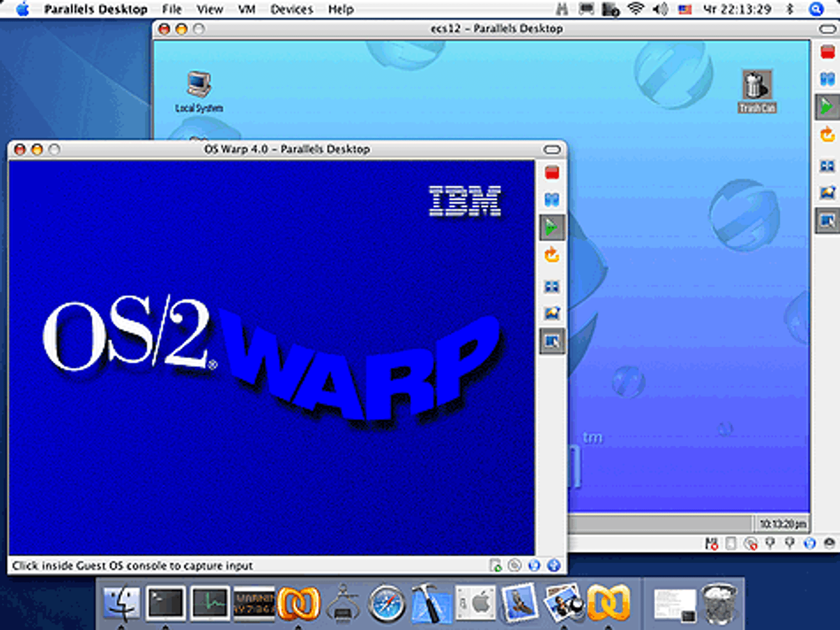Open Mail stamp icon in Dock
Image resolution: width=840 pixels, height=630 pixels.
[520, 603]
